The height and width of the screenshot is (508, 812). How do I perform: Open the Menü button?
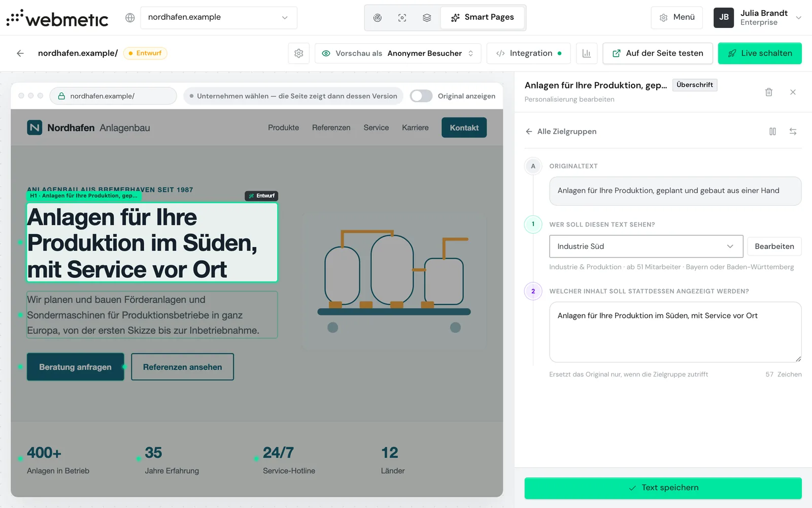pyautogui.click(x=677, y=17)
